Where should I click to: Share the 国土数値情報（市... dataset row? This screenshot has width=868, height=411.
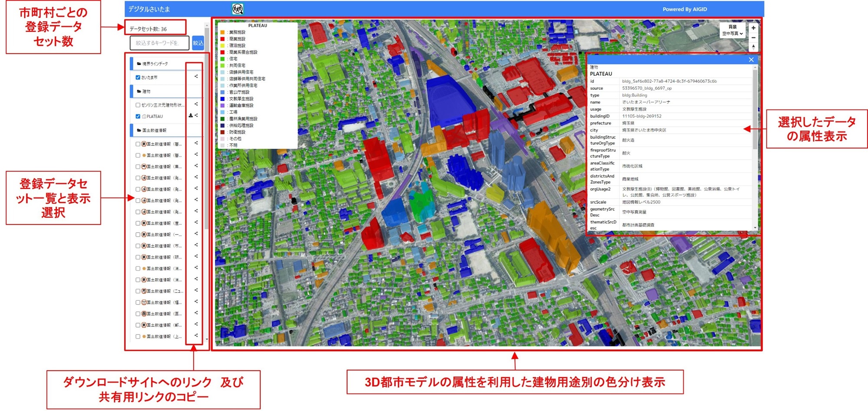pyautogui.click(x=196, y=245)
